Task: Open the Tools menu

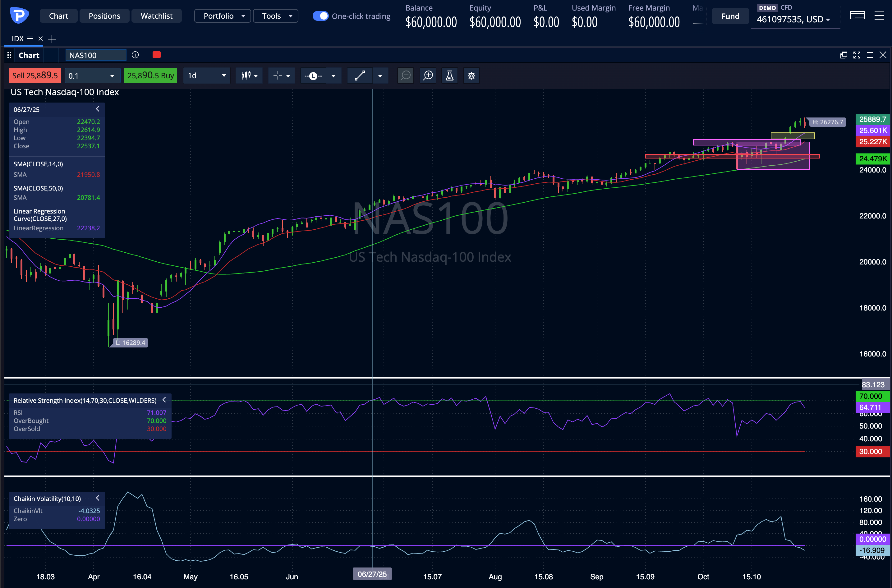Action: pos(275,16)
